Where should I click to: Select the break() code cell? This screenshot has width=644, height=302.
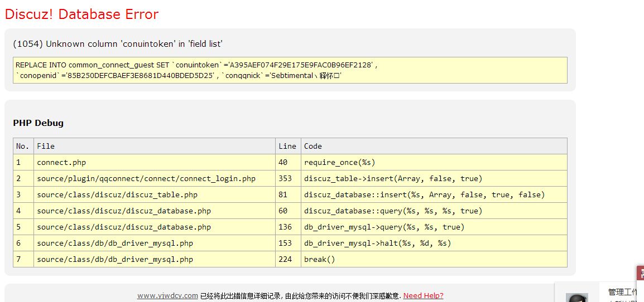pos(434,259)
